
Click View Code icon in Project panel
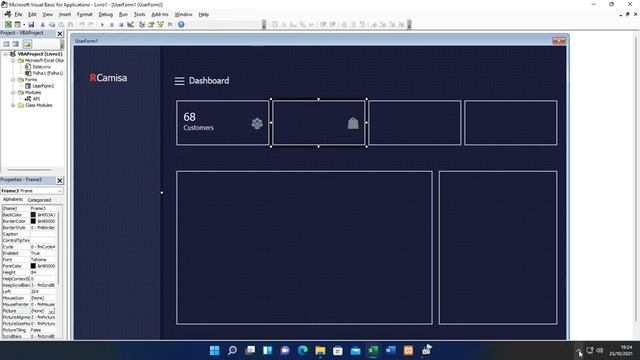tap(7, 44)
